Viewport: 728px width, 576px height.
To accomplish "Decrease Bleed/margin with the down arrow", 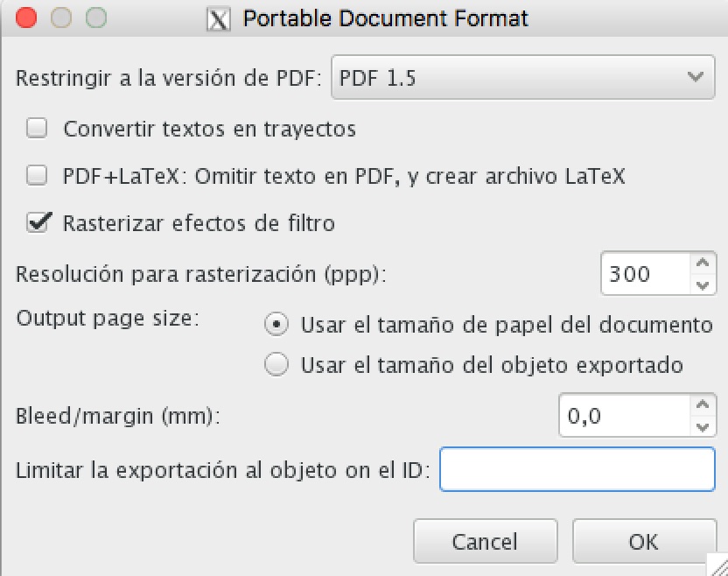I will click(x=700, y=427).
